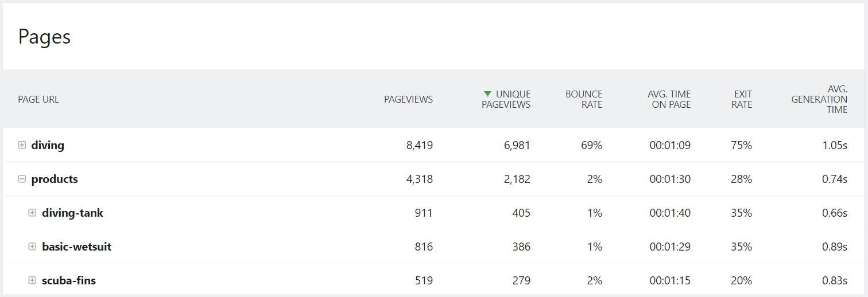The width and height of the screenshot is (868, 297).
Task: Sort by Avg. Time on Page column
Action: pos(669,99)
